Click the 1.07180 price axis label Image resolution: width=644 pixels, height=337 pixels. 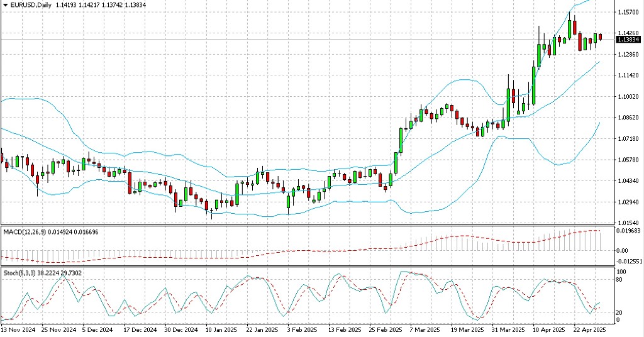[x=628, y=138]
